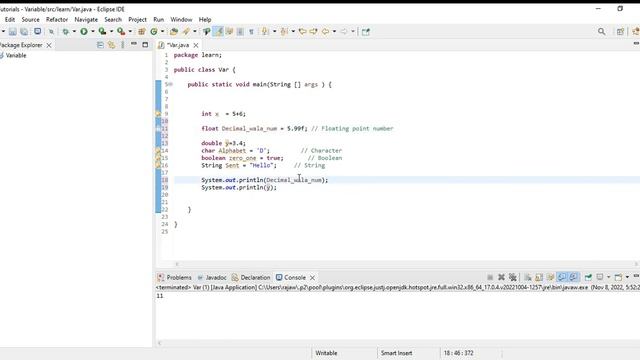Close the Package Explorer view
The height and width of the screenshot is (360, 640).
click(x=49, y=45)
